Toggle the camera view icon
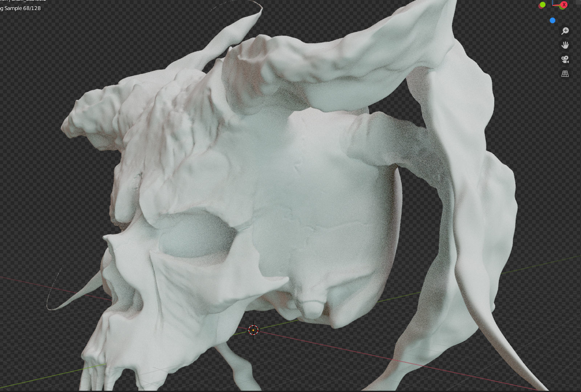Screen dimensions: 581x392 [x=565, y=59]
